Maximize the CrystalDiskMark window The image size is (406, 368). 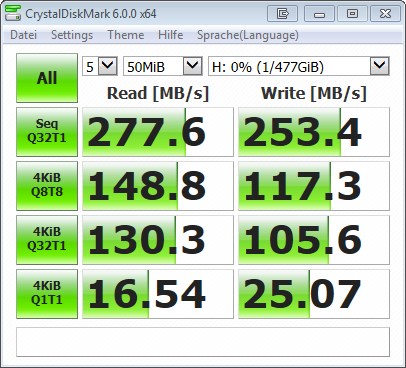point(352,14)
